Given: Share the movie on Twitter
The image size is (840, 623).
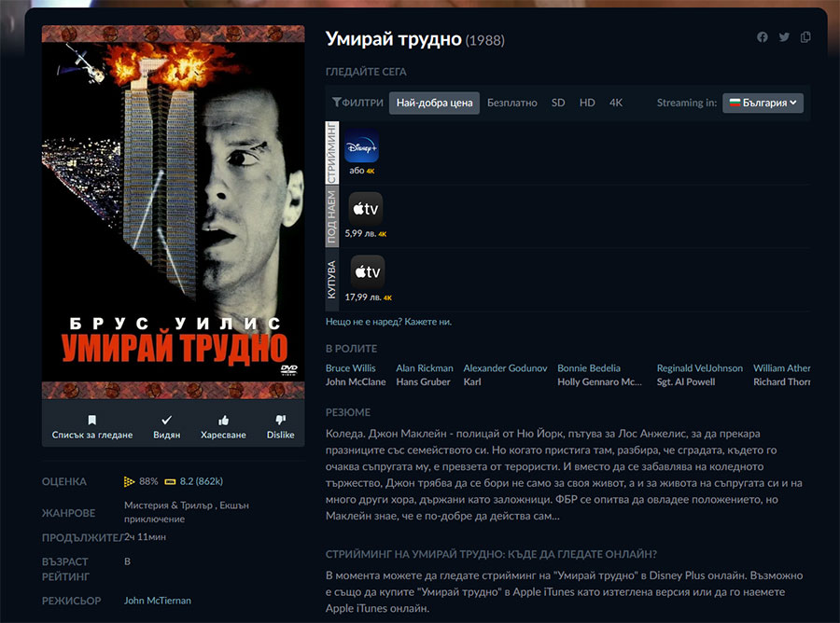Looking at the screenshot, I should 784,37.
